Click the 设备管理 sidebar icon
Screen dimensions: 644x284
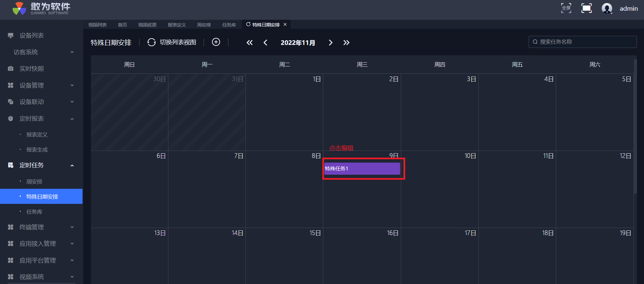pyautogui.click(x=11, y=86)
